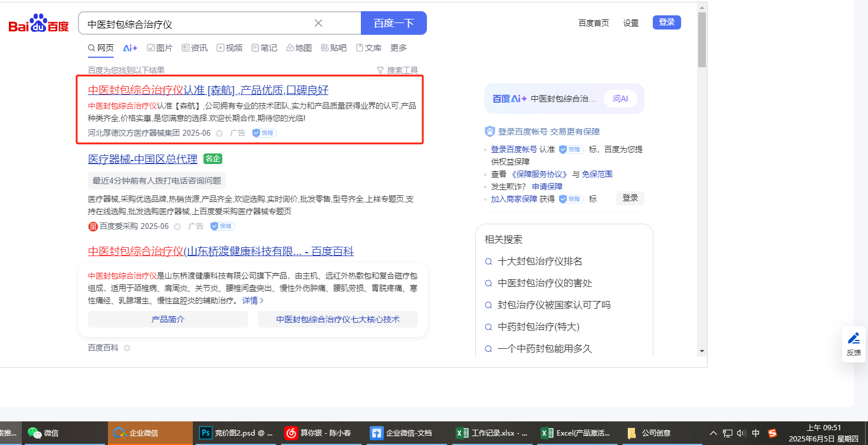Click the volume icon in system tray
This screenshot has height=445, width=868.
click(x=741, y=433)
